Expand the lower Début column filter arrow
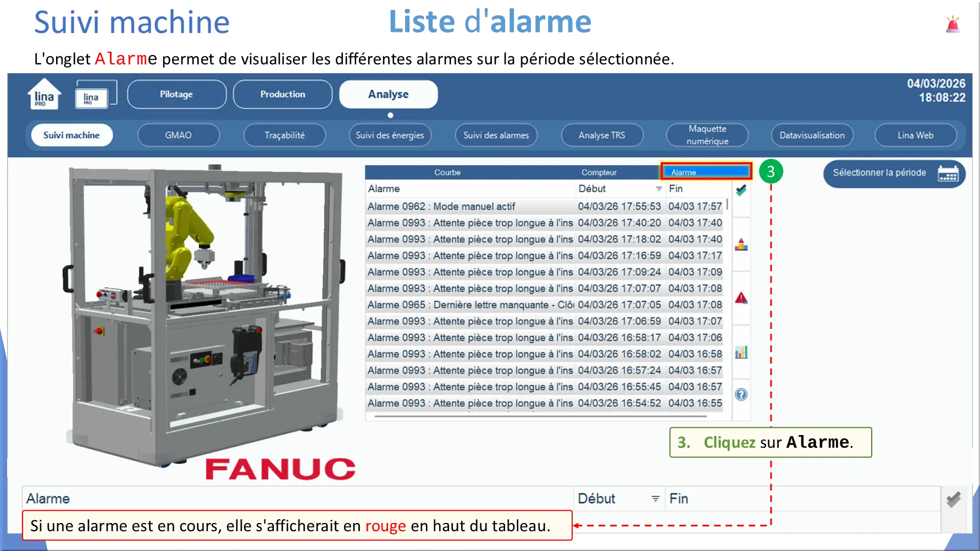Image resolution: width=980 pixels, height=551 pixels. 655,499
